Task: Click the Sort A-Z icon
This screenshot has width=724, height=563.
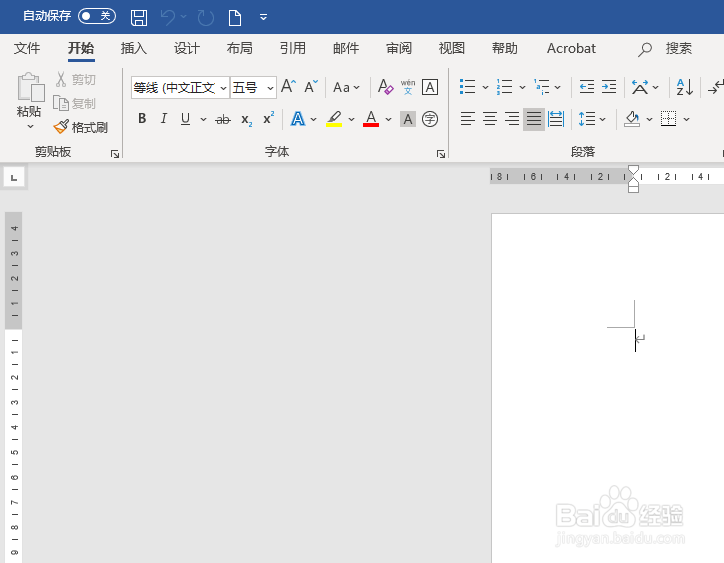Action: tap(684, 87)
